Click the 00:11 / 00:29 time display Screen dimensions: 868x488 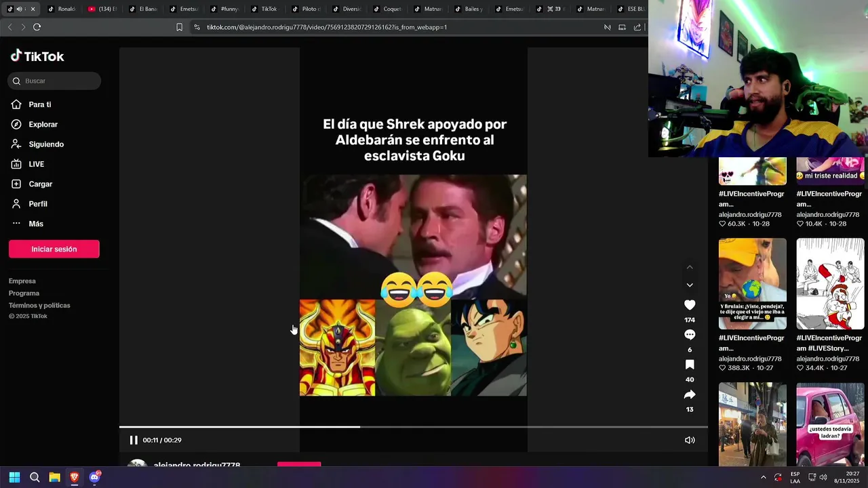point(162,440)
